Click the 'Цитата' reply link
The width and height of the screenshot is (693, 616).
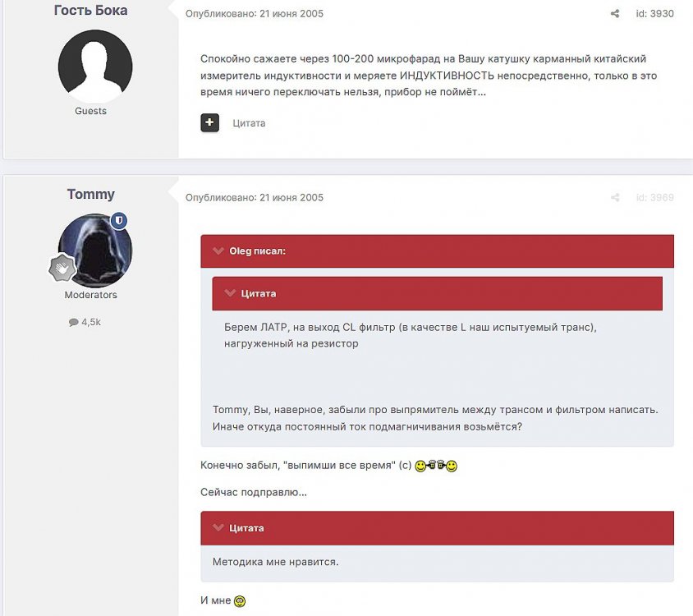coord(249,123)
